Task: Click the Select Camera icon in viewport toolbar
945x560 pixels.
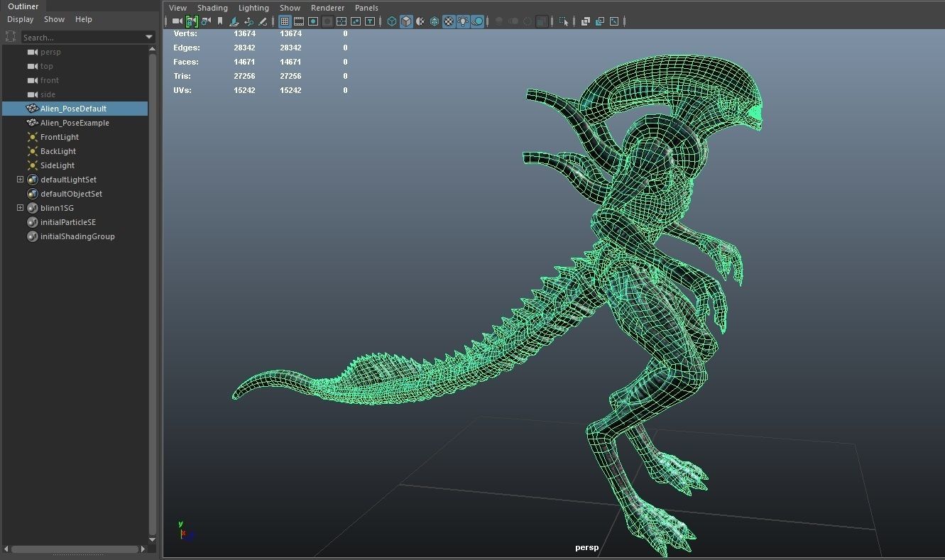Action: point(177,21)
